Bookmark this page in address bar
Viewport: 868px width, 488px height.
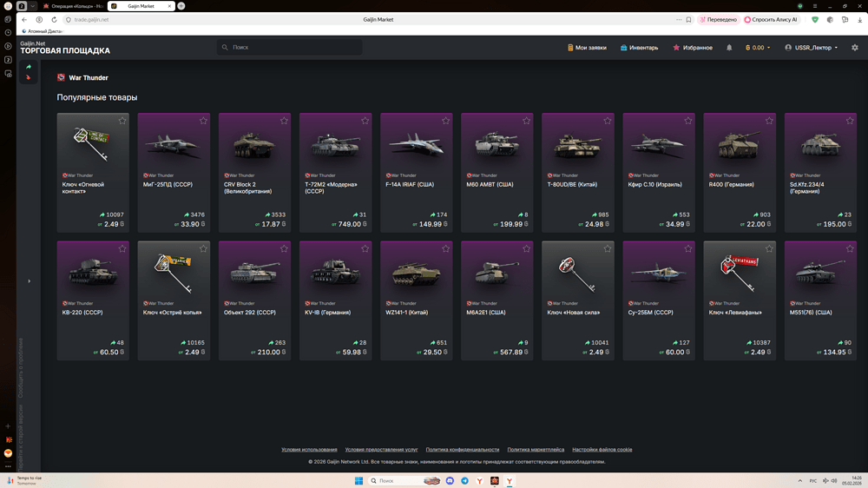(688, 19)
